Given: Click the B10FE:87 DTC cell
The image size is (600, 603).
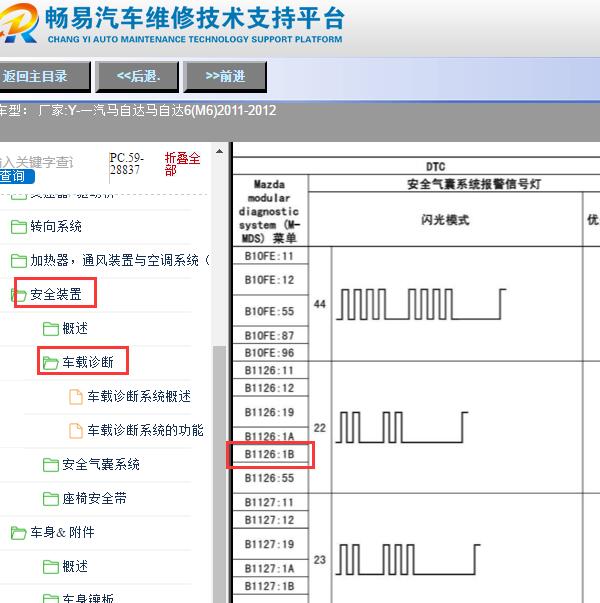Looking at the screenshot, I should click(x=270, y=336).
